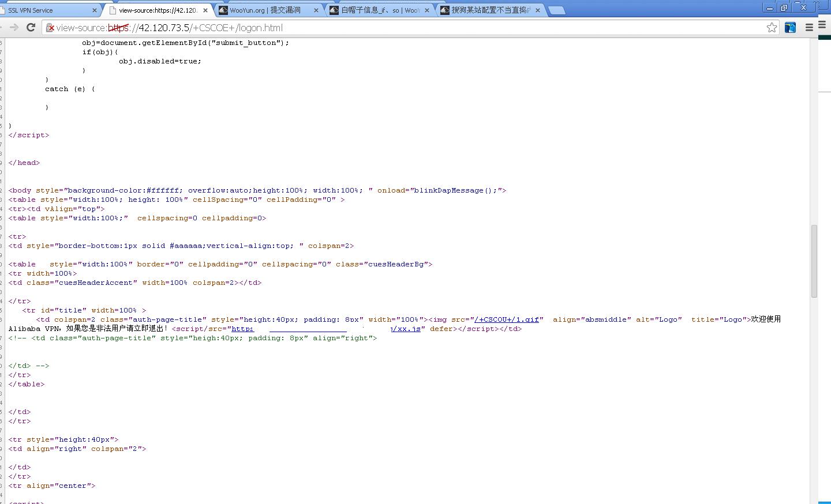The height and width of the screenshot is (504, 831).
Task: Click the 'obj.disabled=true;' code line
Action: tap(160, 61)
